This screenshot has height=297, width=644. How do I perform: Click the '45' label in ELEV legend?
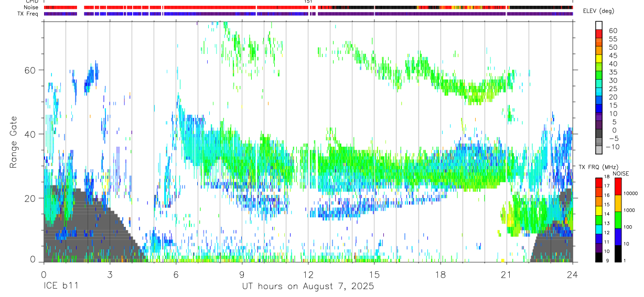click(x=613, y=56)
